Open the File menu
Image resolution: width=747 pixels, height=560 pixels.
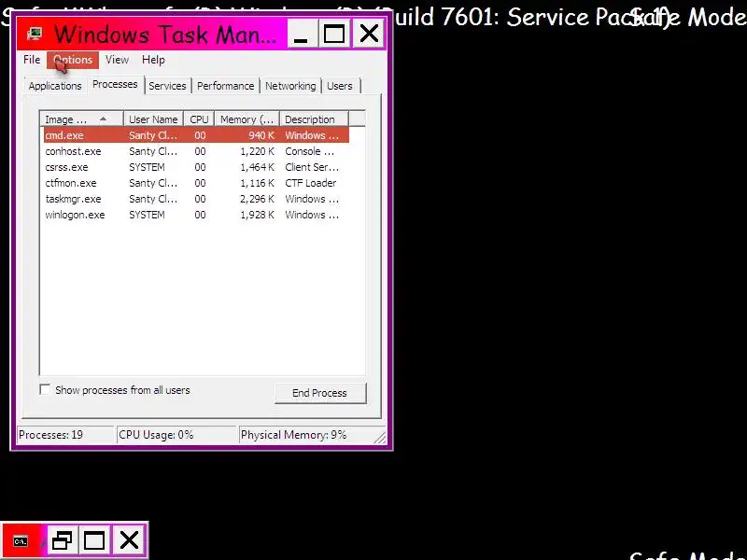pos(32,60)
